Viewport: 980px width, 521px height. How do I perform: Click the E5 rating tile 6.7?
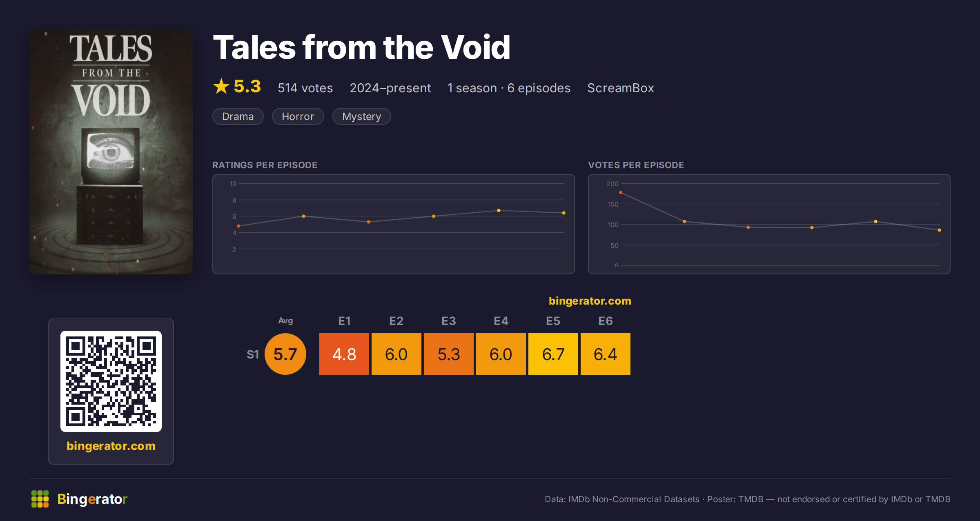click(553, 354)
